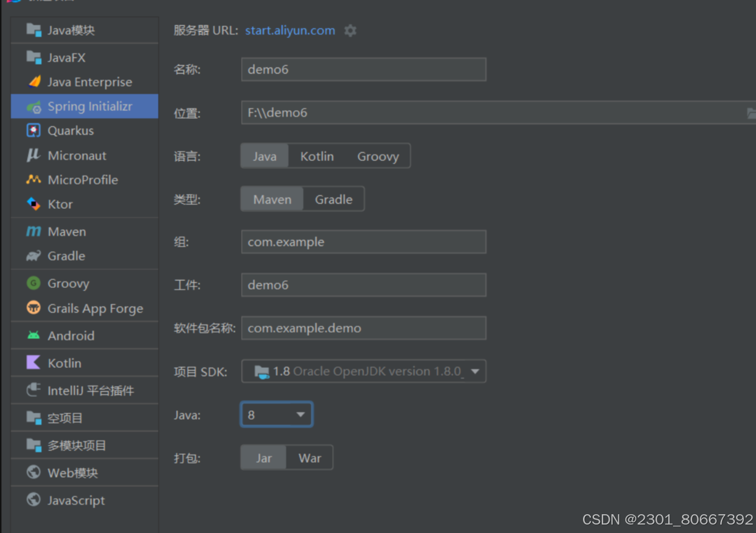Choose Gradle project type

pyautogui.click(x=333, y=199)
